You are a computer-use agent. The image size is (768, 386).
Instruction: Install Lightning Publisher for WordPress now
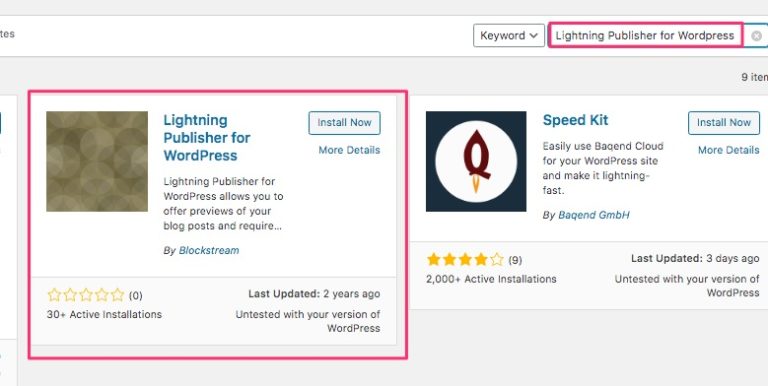tap(344, 122)
